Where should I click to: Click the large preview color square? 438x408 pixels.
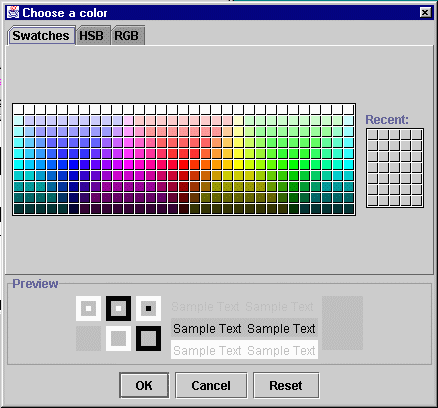(x=342, y=323)
